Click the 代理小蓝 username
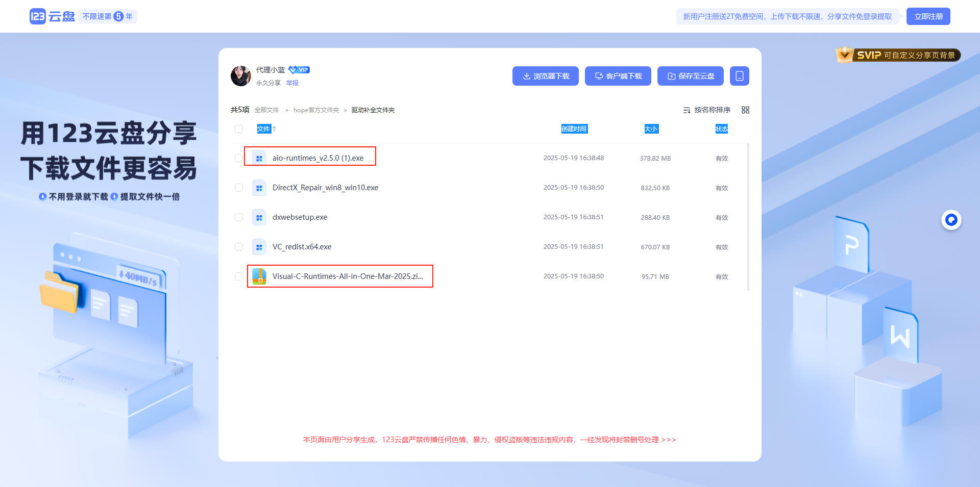Screen dimensions: 980x487 271,70
